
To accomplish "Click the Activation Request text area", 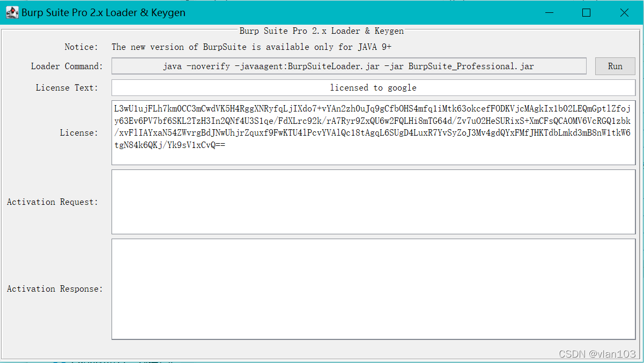I will (x=373, y=202).
